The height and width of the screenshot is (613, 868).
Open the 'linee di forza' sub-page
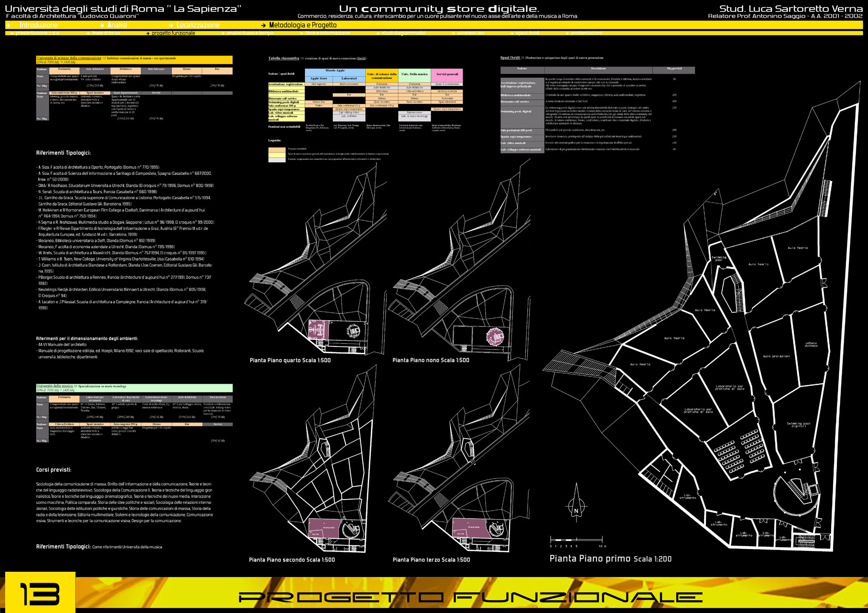[106, 33]
